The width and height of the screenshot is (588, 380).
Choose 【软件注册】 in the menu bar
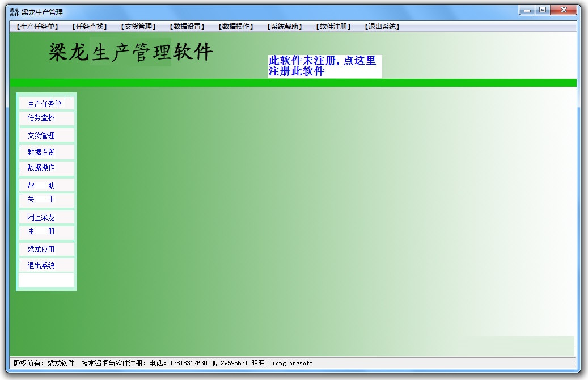[x=333, y=27]
